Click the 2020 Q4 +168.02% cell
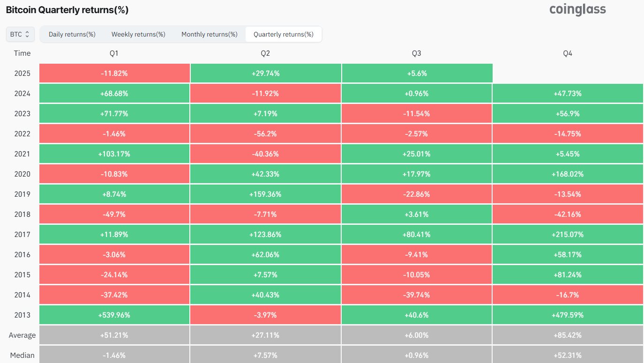This screenshot has width=644, height=363. tap(568, 174)
